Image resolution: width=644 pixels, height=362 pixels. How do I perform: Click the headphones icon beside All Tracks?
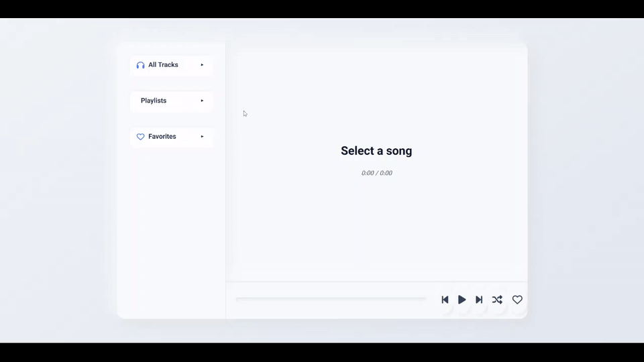coord(140,65)
